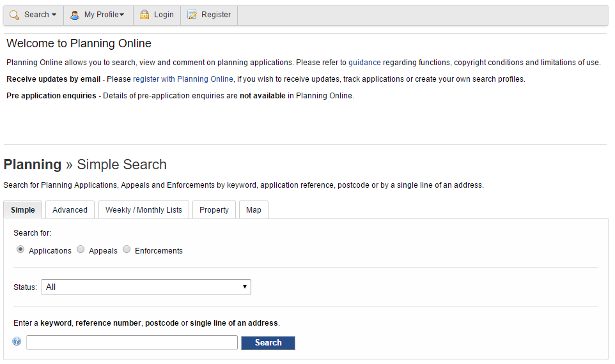
Task: Click the bold 'not available' text
Action: [262, 96]
